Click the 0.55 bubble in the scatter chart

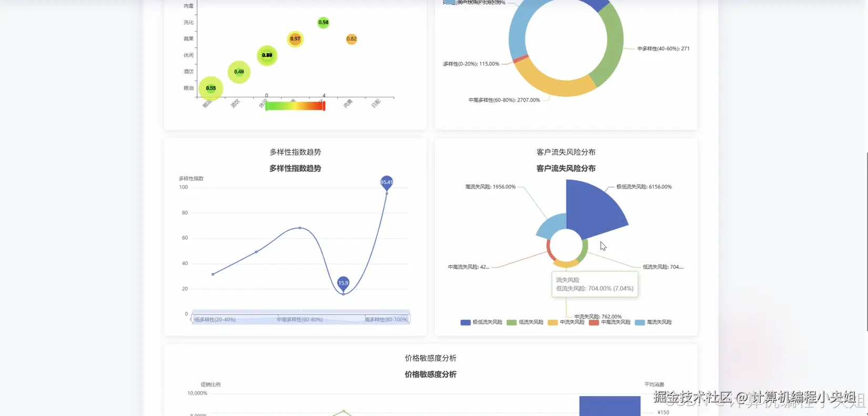[211, 88]
